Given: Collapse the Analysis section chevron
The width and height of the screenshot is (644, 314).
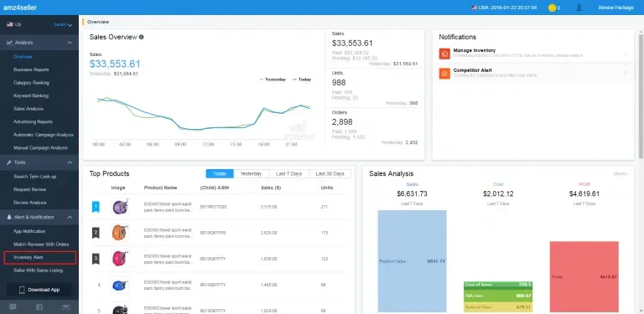Looking at the screenshot, I should click(70, 43).
